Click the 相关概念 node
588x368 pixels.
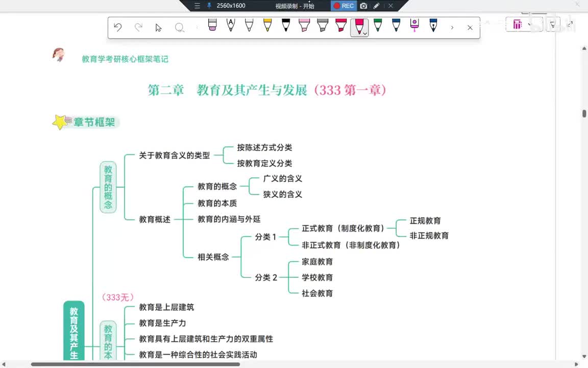click(x=213, y=257)
